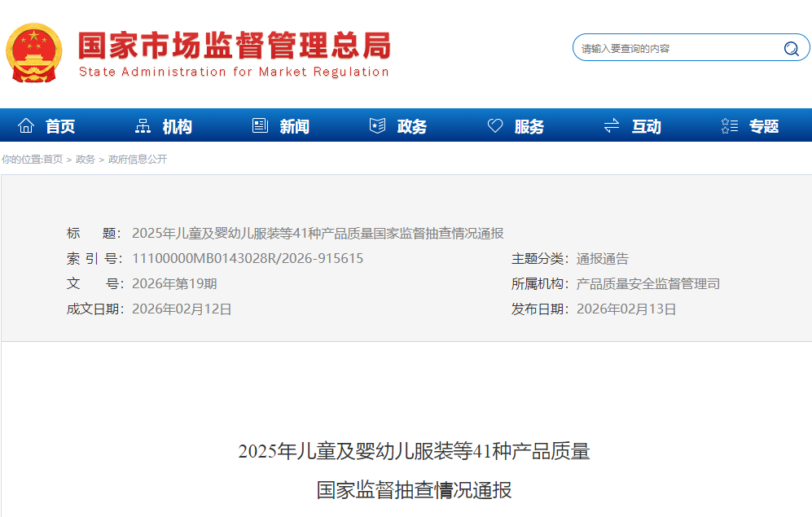Click the grey-panel 标题 value text
The height and width of the screenshot is (517, 812).
(318, 234)
